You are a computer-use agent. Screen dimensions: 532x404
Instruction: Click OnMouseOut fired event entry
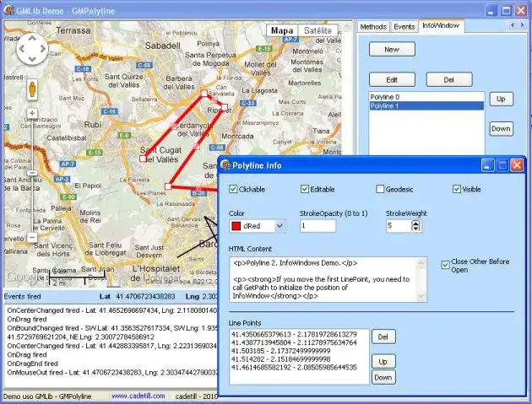112,373
